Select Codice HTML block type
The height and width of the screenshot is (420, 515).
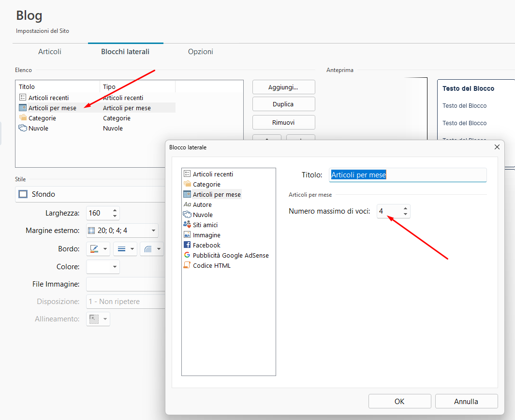pyautogui.click(x=211, y=265)
